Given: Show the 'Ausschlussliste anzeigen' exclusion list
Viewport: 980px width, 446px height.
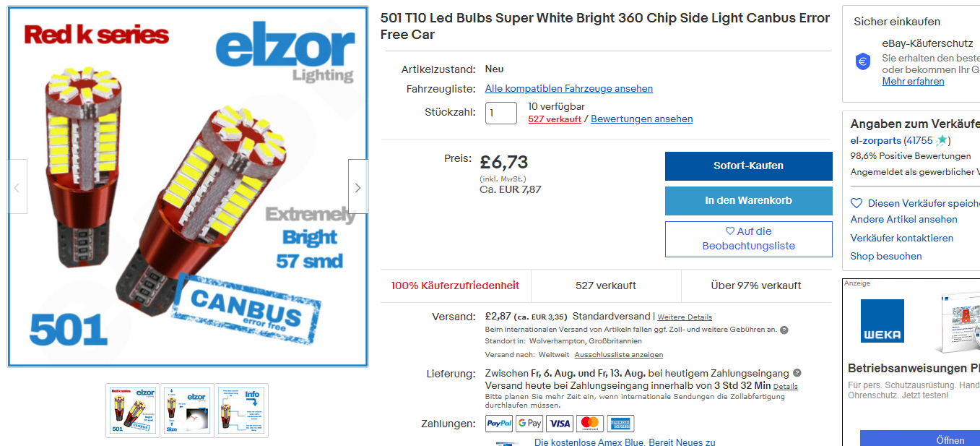Looking at the screenshot, I should [618, 355].
